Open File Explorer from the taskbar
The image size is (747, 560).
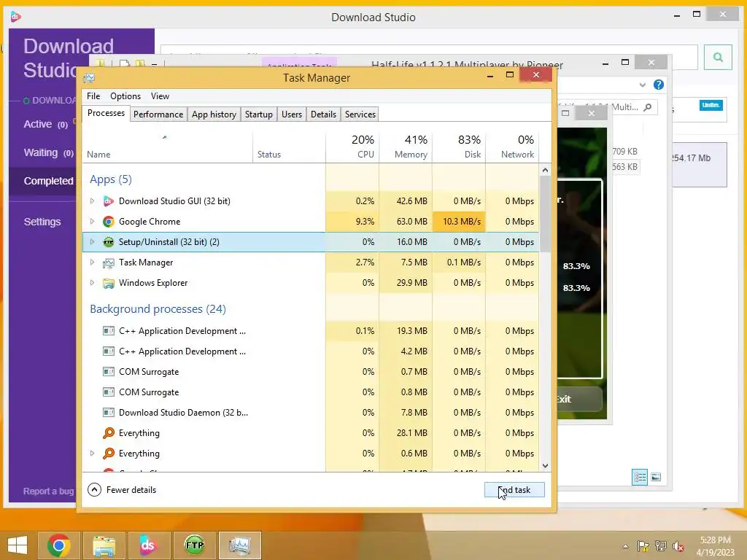[x=104, y=545]
